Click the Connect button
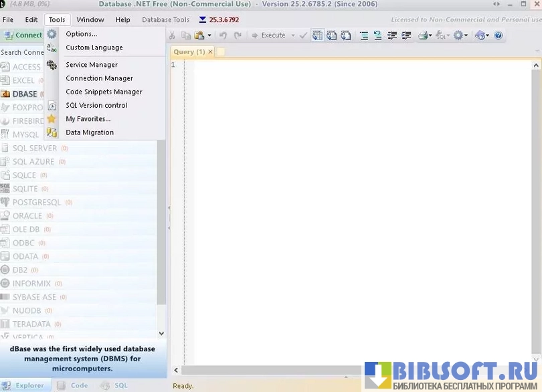Screen dimensions: 542x392 tap(23, 35)
